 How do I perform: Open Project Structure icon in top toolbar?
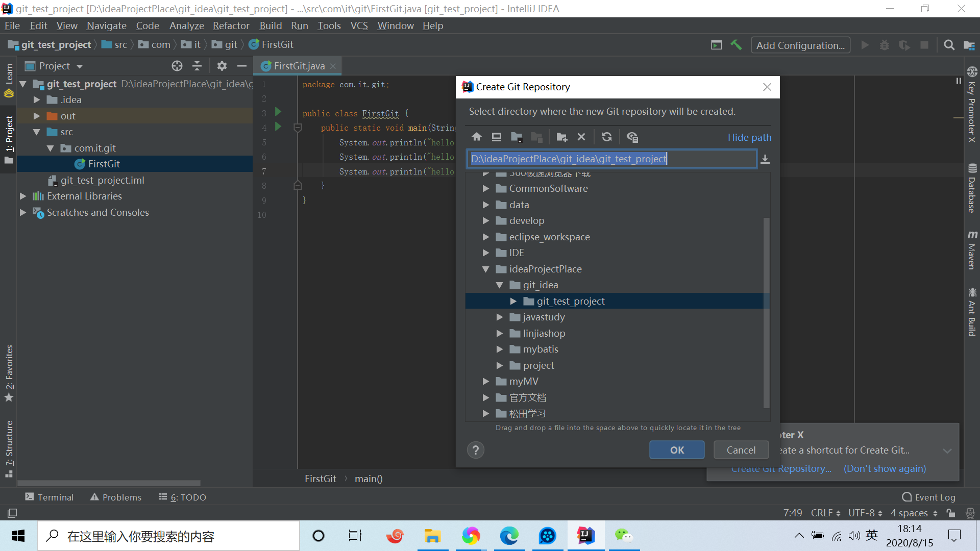[969, 45]
